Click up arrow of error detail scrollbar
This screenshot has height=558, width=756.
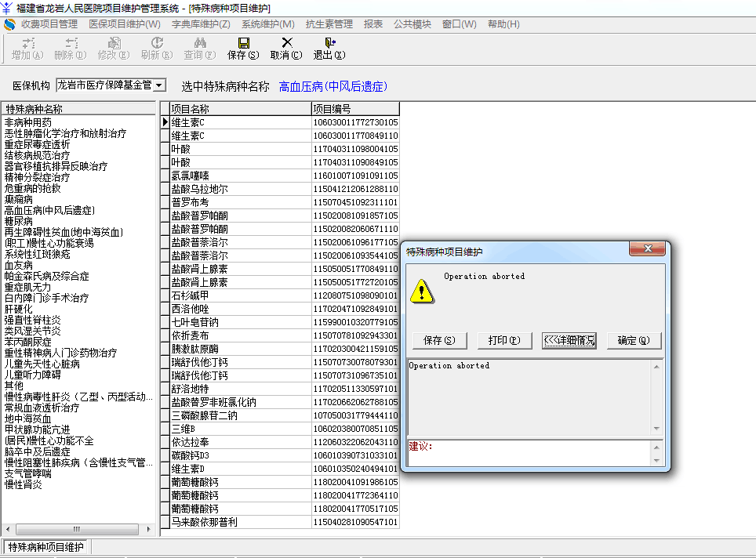656,367
